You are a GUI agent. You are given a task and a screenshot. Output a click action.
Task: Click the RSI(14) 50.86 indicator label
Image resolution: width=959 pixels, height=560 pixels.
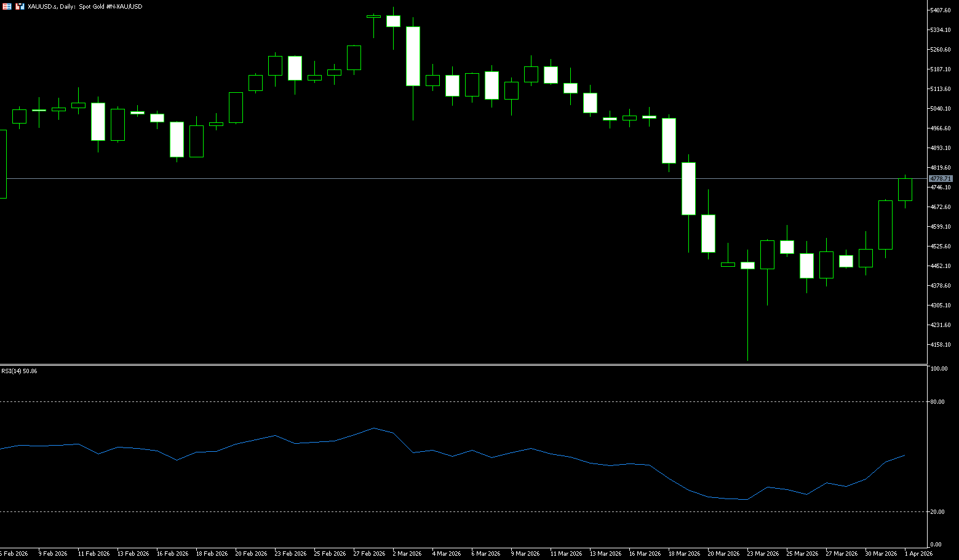(x=19, y=371)
